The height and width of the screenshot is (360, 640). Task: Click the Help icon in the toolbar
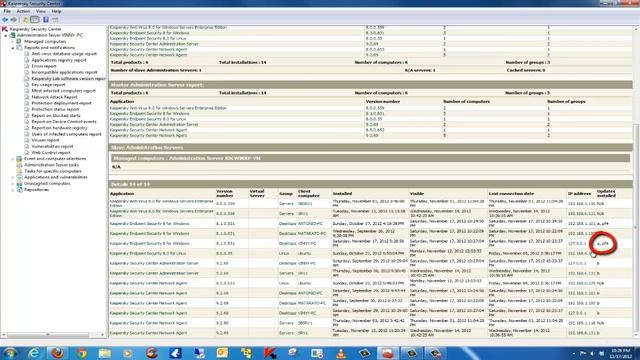(x=46, y=20)
